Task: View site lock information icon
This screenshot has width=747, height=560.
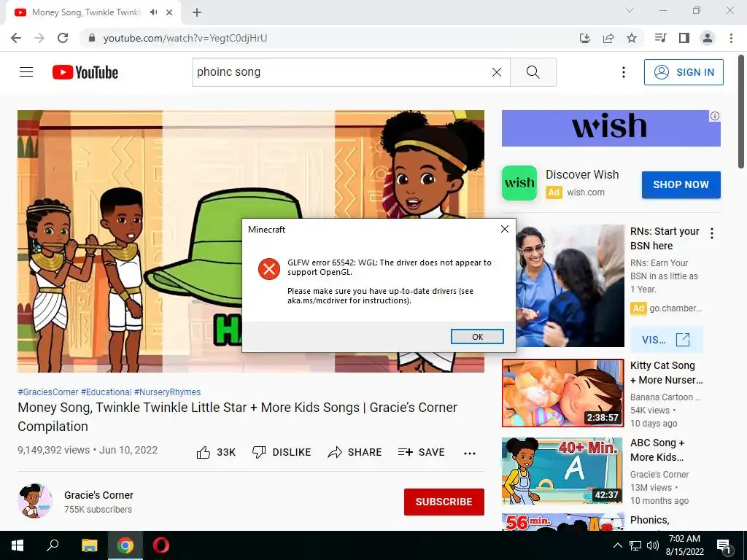Action: coord(92,38)
